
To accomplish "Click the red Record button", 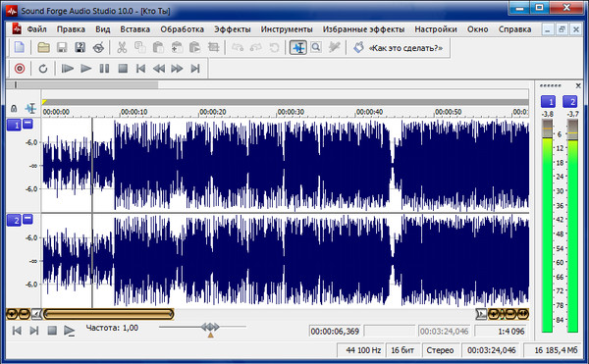I will 20,69.
